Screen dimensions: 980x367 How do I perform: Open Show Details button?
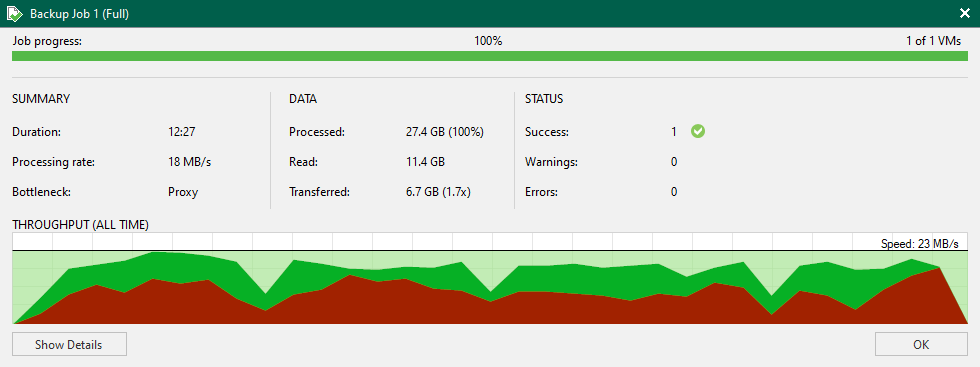69,344
